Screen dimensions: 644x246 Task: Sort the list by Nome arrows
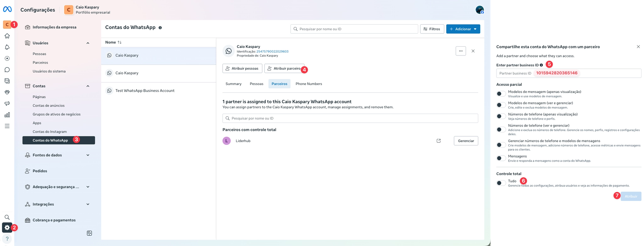[119, 42]
